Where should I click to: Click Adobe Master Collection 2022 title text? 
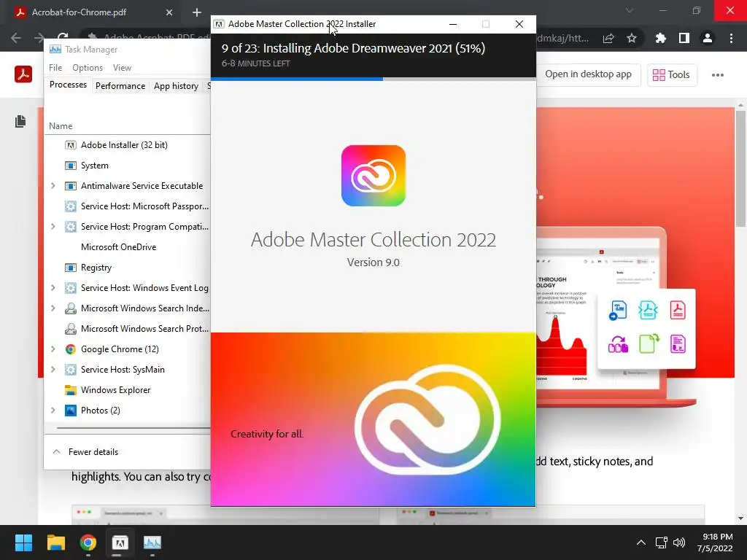coord(373,239)
